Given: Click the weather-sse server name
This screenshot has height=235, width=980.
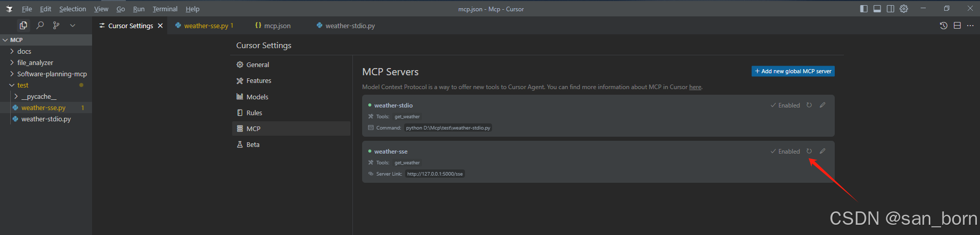Looking at the screenshot, I should coord(391,152).
